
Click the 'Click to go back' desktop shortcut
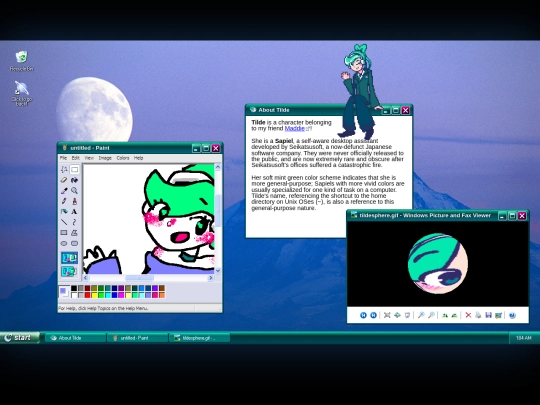pos(21,93)
